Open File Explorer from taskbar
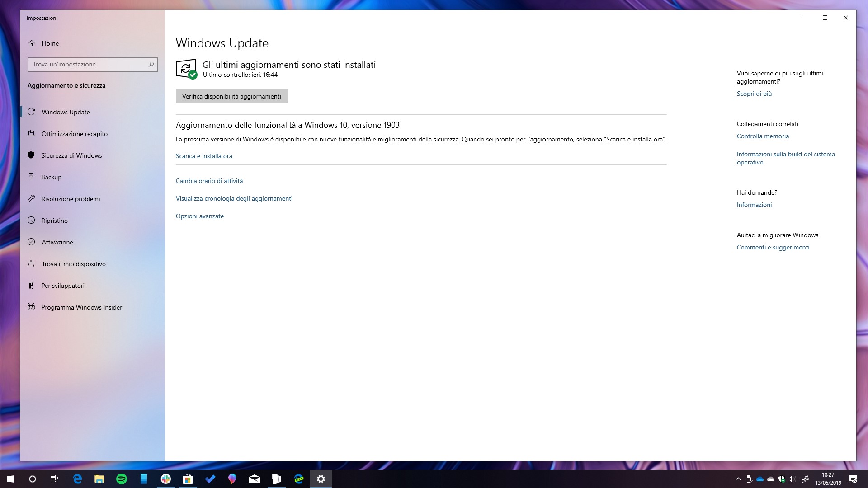Viewport: 868px width, 488px height. [99, 479]
